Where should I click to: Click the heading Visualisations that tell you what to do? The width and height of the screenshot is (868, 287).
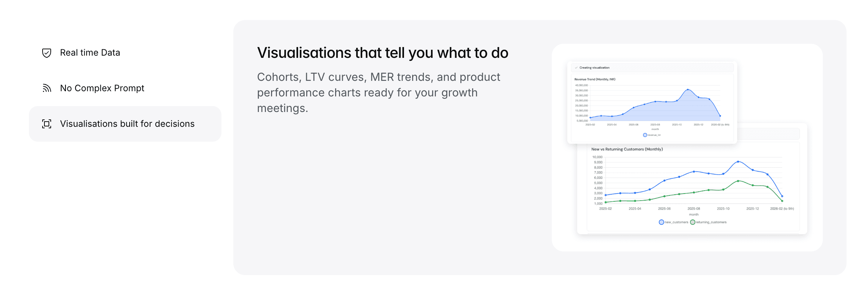click(383, 53)
